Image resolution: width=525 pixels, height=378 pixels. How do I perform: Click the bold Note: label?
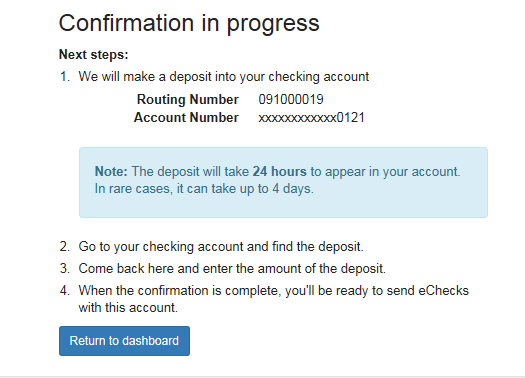[x=111, y=171]
